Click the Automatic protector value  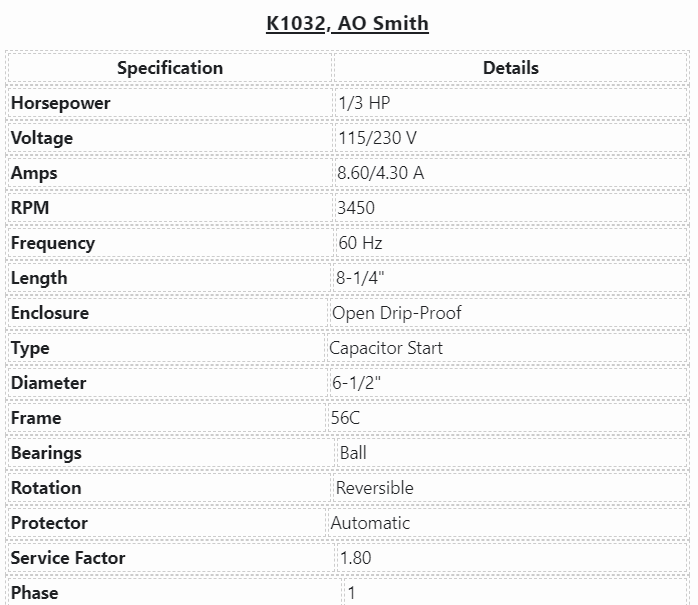pos(371,523)
